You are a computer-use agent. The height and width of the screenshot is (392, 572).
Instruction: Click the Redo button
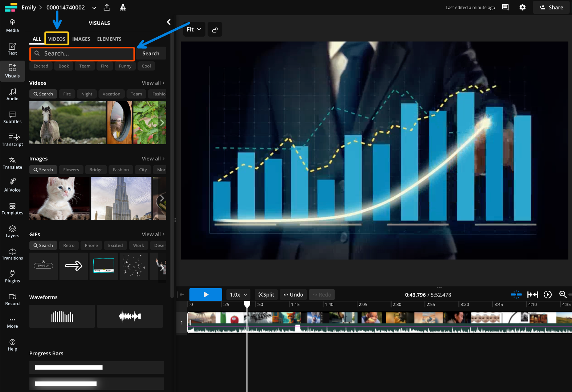point(322,294)
